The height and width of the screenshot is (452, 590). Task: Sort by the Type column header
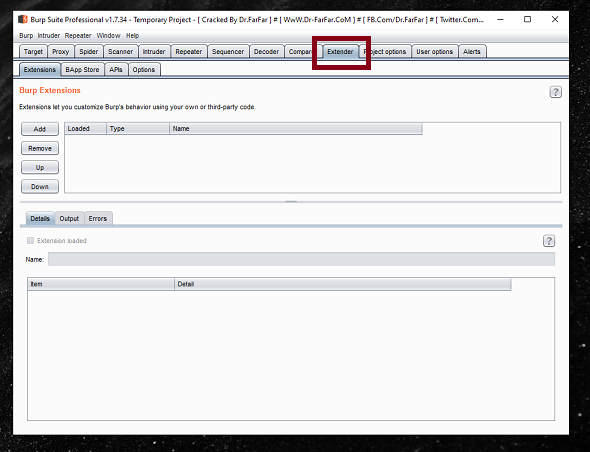coord(138,129)
